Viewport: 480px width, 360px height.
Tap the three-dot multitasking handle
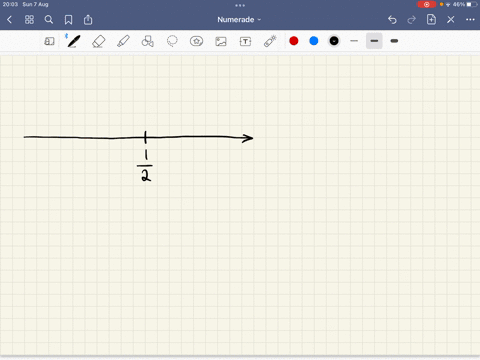(x=240, y=5)
